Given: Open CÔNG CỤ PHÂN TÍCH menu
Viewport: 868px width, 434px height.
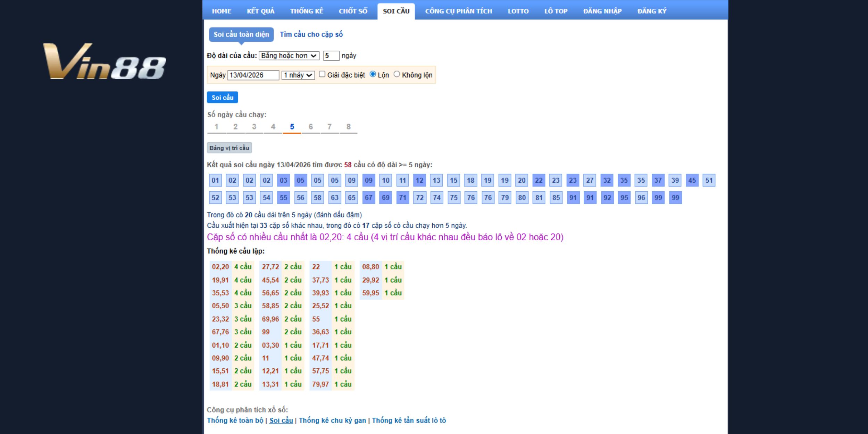Looking at the screenshot, I should point(458,11).
